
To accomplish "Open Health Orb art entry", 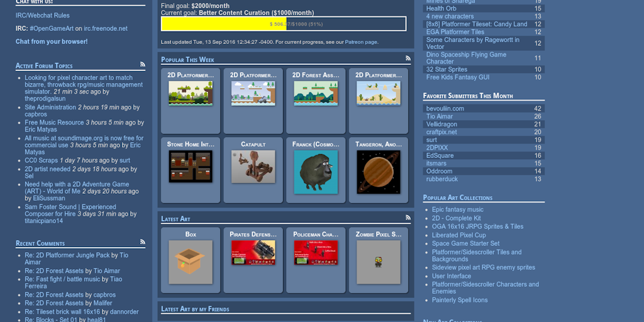I will tap(441, 9).
